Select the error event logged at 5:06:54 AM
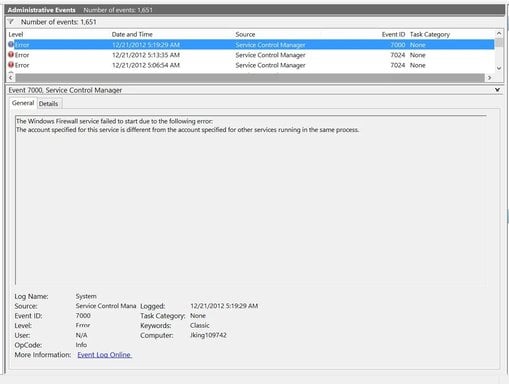Screen dimensions: 509x384 click(x=251, y=65)
